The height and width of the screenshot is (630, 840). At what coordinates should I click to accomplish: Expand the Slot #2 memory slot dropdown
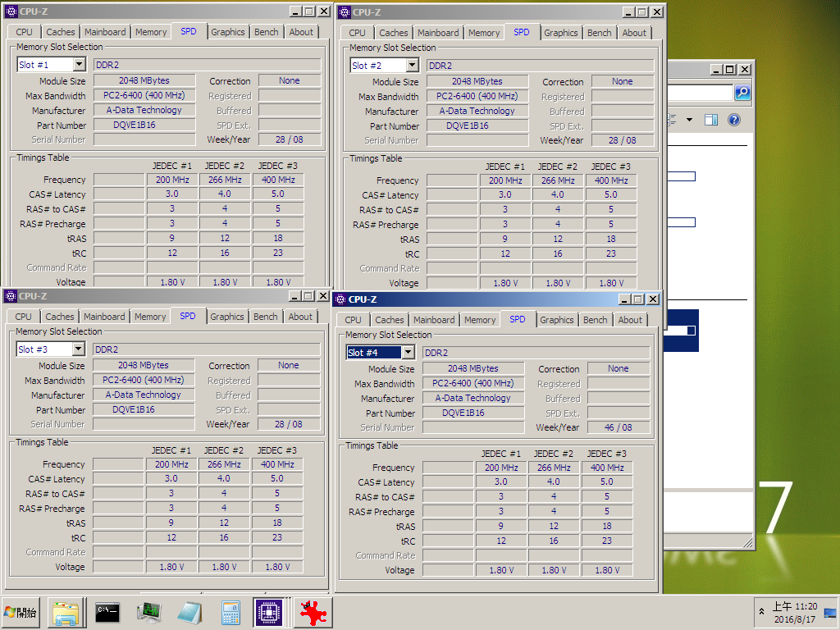(412, 66)
